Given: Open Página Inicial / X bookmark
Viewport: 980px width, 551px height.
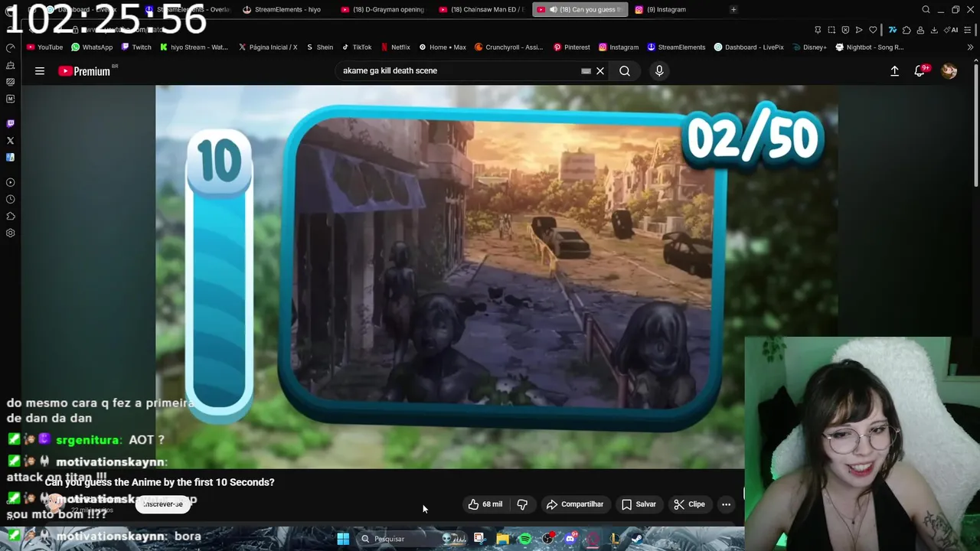Looking at the screenshot, I should (x=267, y=47).
